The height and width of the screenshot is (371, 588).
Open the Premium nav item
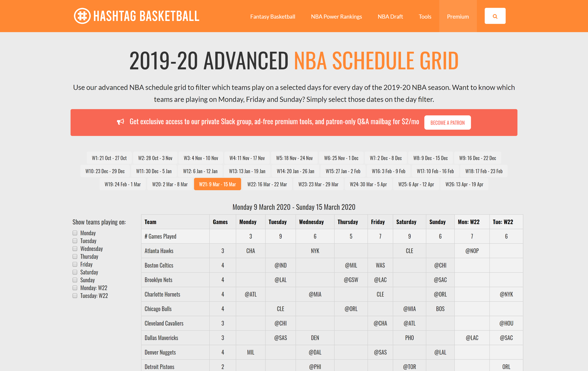click(458, 17)
